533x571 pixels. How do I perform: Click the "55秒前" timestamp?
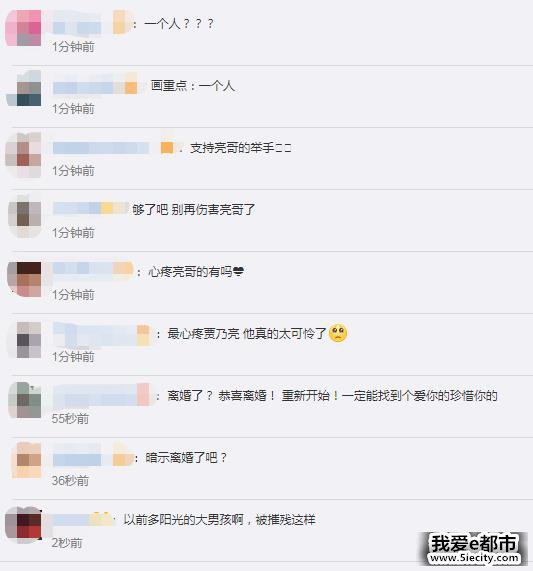70,419
